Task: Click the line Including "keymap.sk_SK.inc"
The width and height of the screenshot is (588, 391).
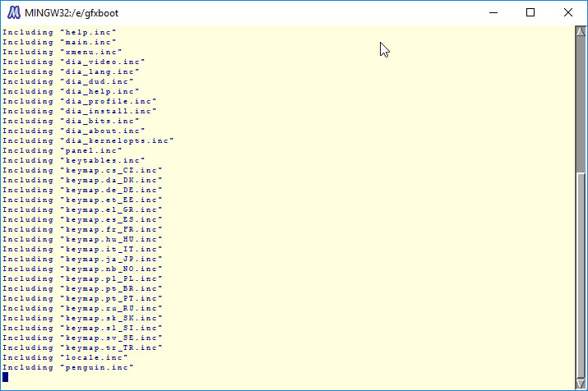Action: pyautogui.click(x=82, y=319)
